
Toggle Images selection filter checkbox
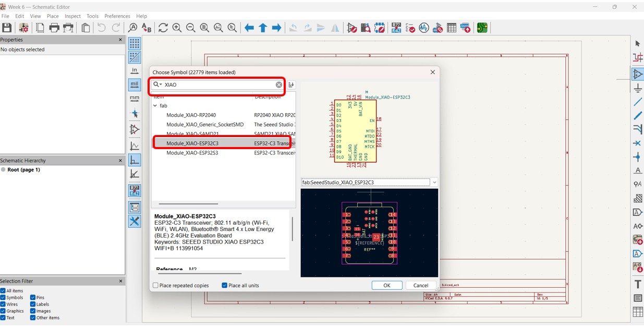(x=33, y=311)
